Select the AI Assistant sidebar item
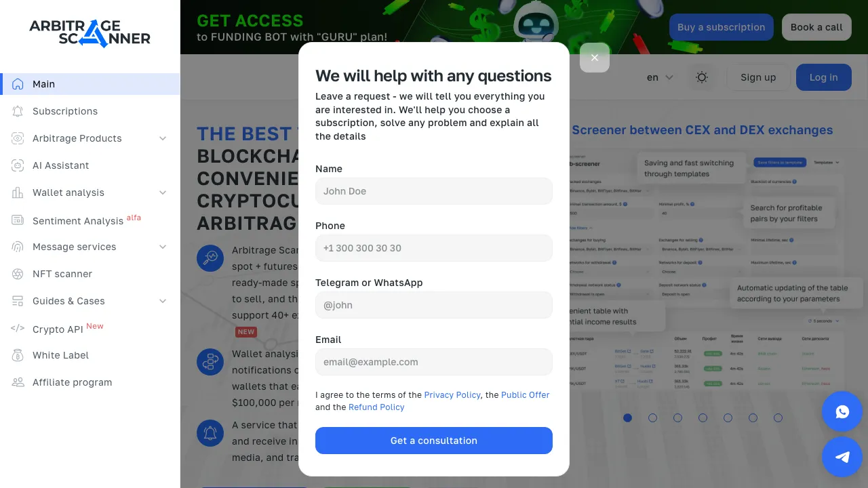 click(60, 165)
